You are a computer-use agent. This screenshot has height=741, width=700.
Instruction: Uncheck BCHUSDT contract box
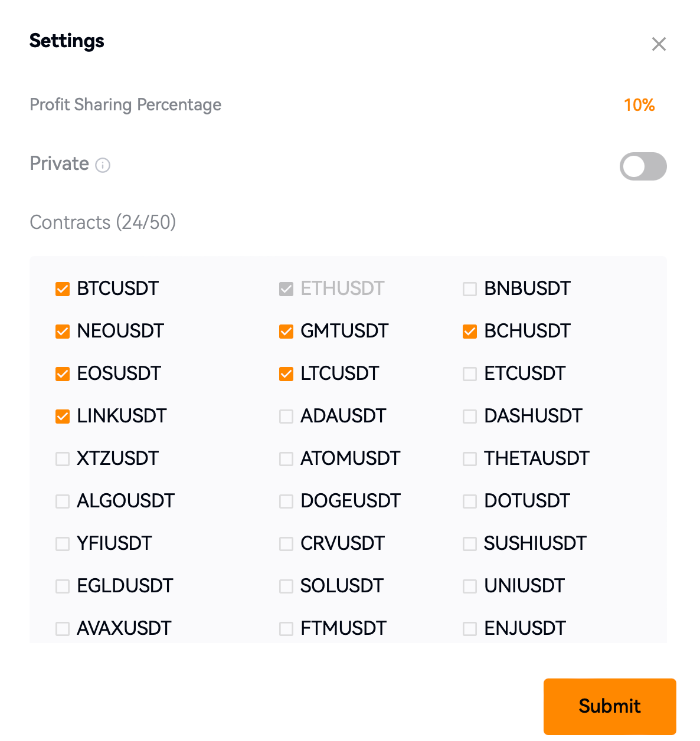click(x=470, y=332)
